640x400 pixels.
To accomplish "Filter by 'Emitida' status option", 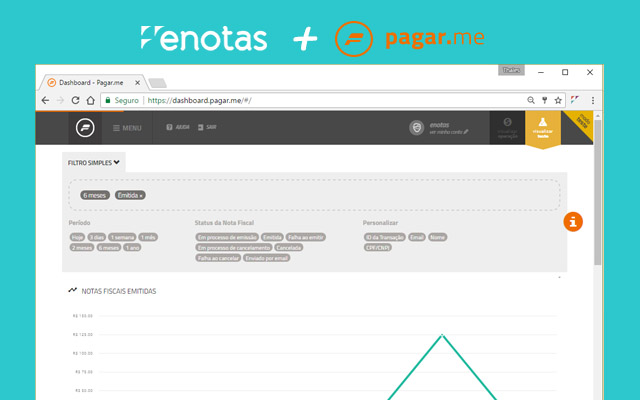I will [272, 237].
